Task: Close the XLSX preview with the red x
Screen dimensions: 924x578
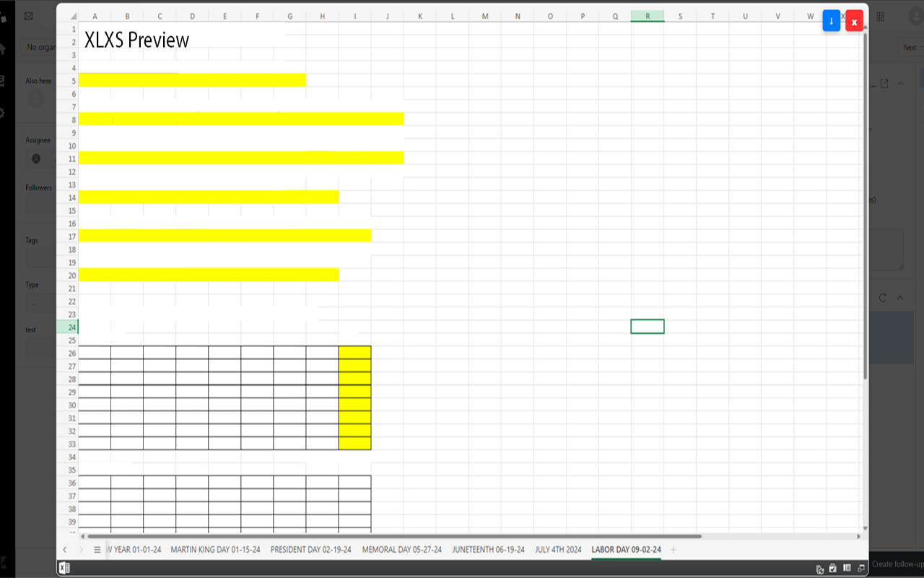Action: pos(854,22)
